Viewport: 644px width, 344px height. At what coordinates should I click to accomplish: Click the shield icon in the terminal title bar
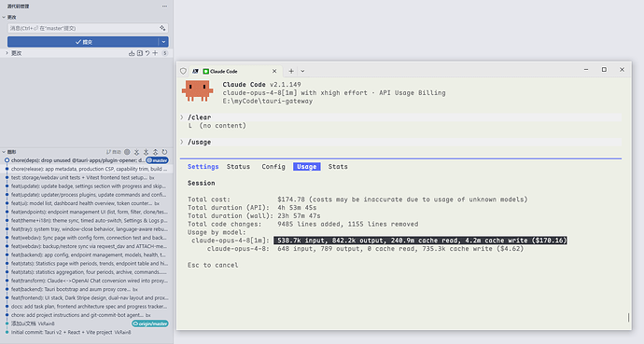(183, 71)
